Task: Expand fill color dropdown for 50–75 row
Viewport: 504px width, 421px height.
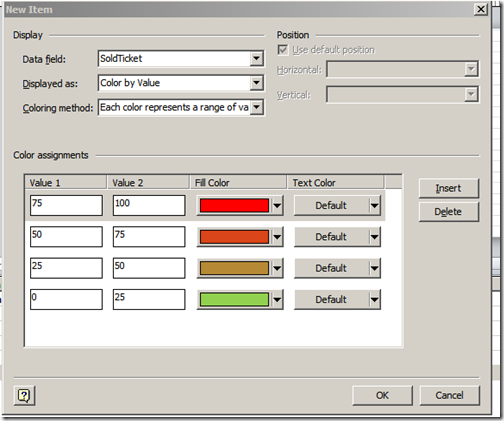Action: click(277, 237)
